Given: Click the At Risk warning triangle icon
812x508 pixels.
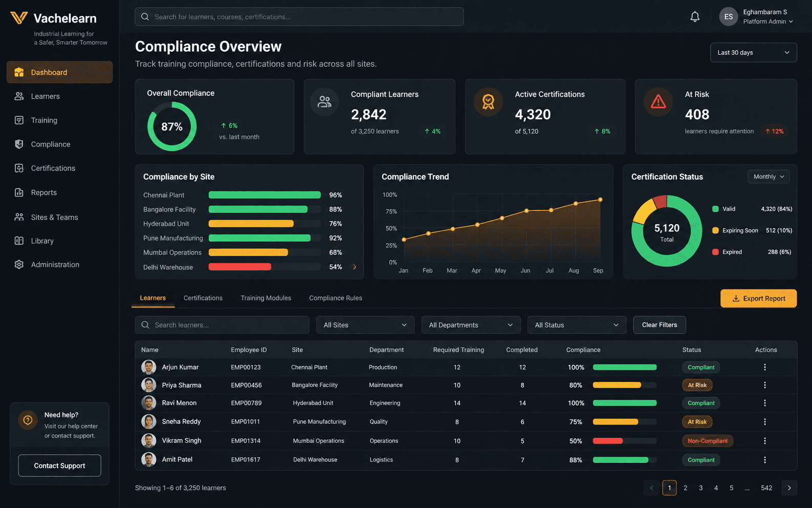Looking at the screenshot, I should [x=658, y=101].
